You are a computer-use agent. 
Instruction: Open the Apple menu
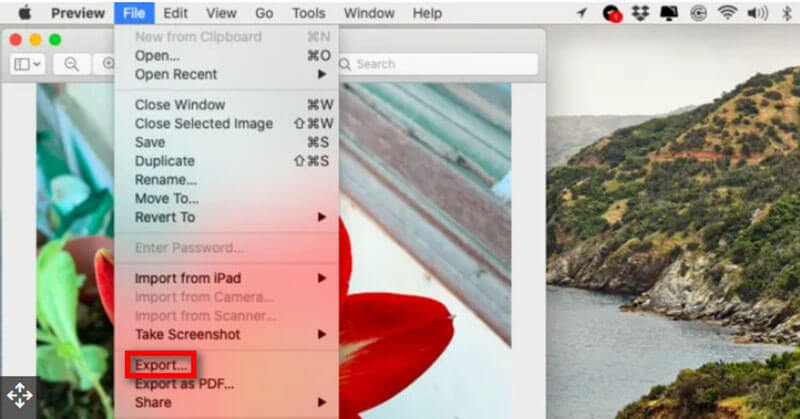tap(21, 13)
